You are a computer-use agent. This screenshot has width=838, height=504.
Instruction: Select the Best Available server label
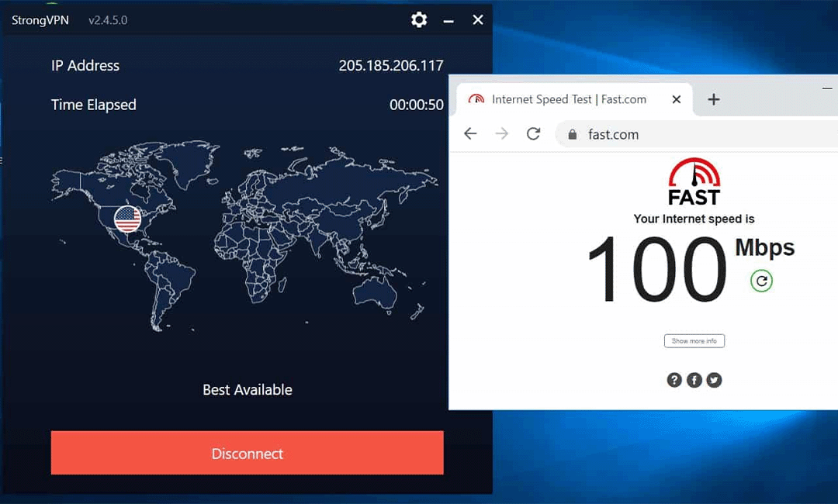tap(248, 390)
